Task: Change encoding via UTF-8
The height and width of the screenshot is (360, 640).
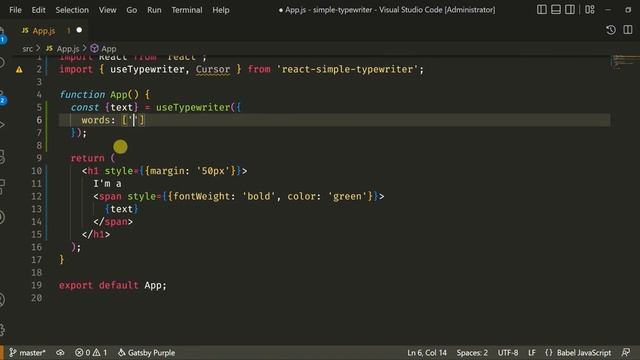Action: [x=508, y=353]
